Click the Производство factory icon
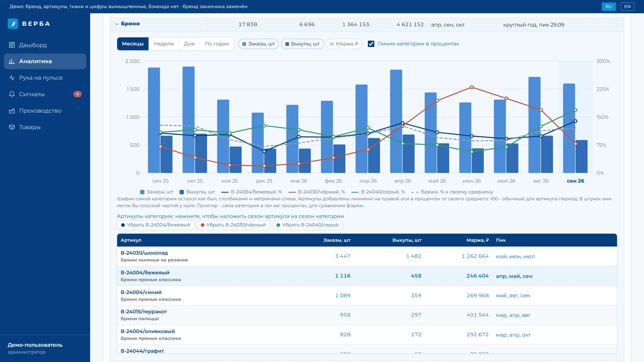 pos(12,111)
